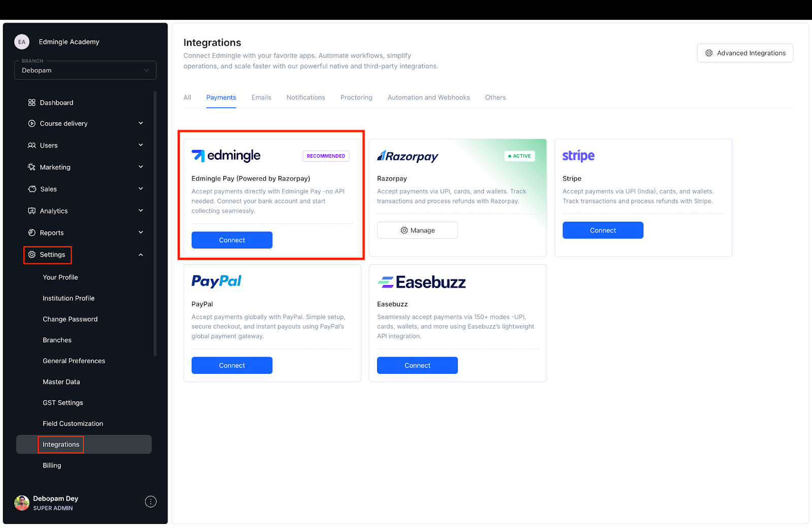
Task: Connect the Stripe integration
Action: point(603,230)
